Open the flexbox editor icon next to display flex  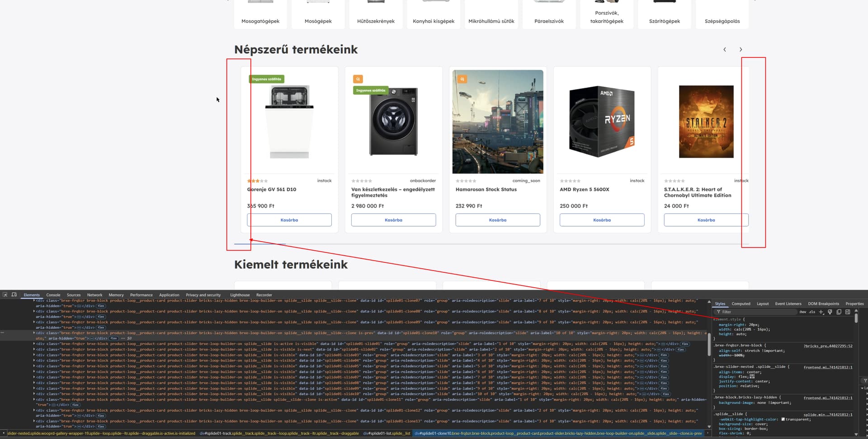pos(752,376)
